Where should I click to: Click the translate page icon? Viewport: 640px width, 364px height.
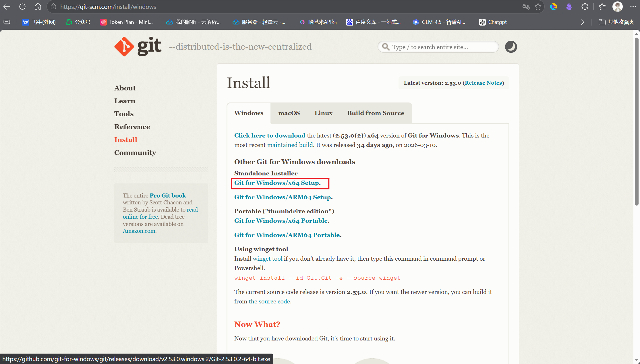click(526, 7)
